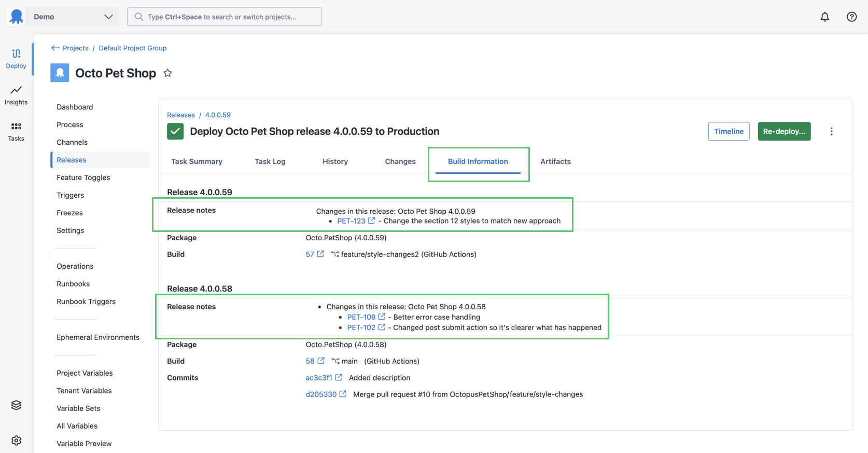Open All Variables menu item
868x453 pixels.
77,426
